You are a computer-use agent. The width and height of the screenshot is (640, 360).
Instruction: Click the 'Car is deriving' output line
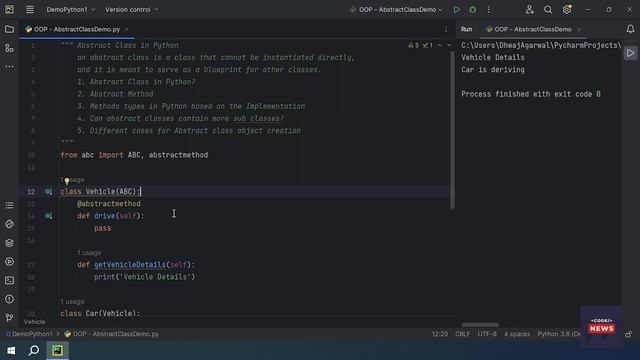coord(493,70)
